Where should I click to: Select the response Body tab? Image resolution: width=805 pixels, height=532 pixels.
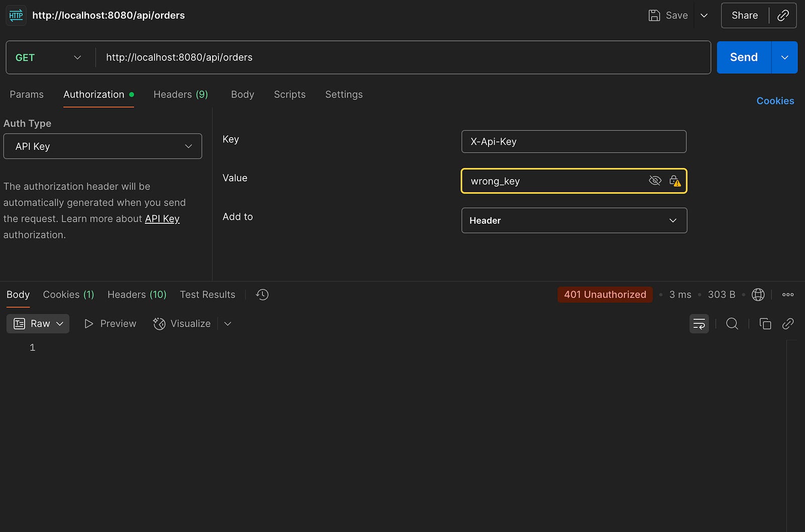tap(18, 295)
